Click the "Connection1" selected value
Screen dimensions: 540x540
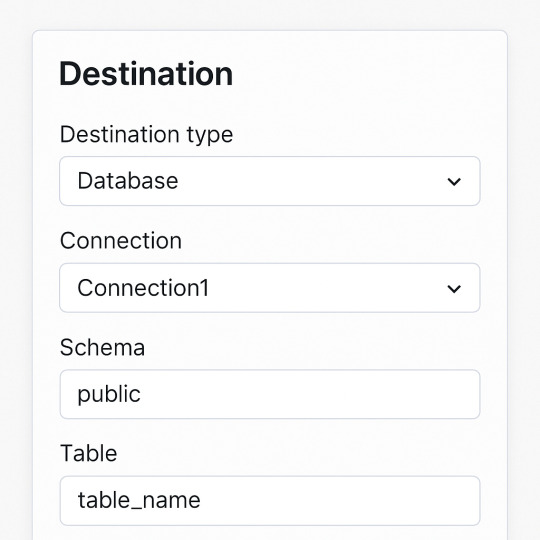pos(143,288)
